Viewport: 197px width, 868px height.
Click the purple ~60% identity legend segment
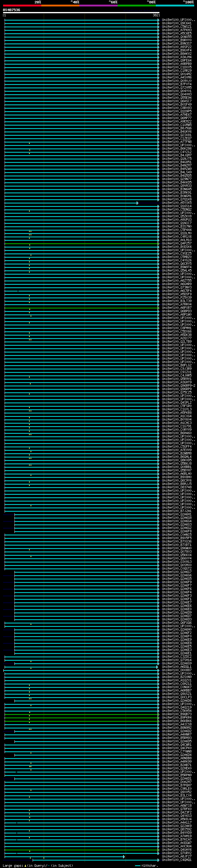(x=99, y=6)
